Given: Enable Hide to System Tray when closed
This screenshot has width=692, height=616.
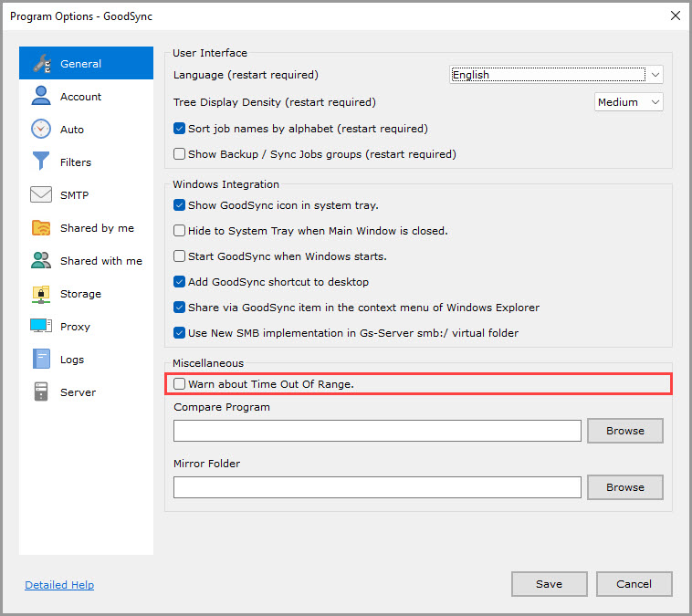Looking at the screenshot, I should pos(179,231).
